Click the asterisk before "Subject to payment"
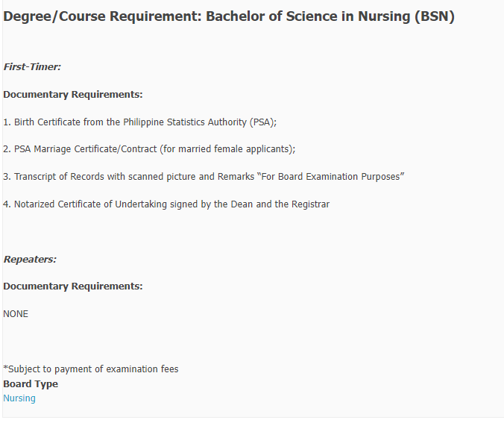The height and width of the screenshot is (423, 504). pyautogui.click(x=5, y=369)
